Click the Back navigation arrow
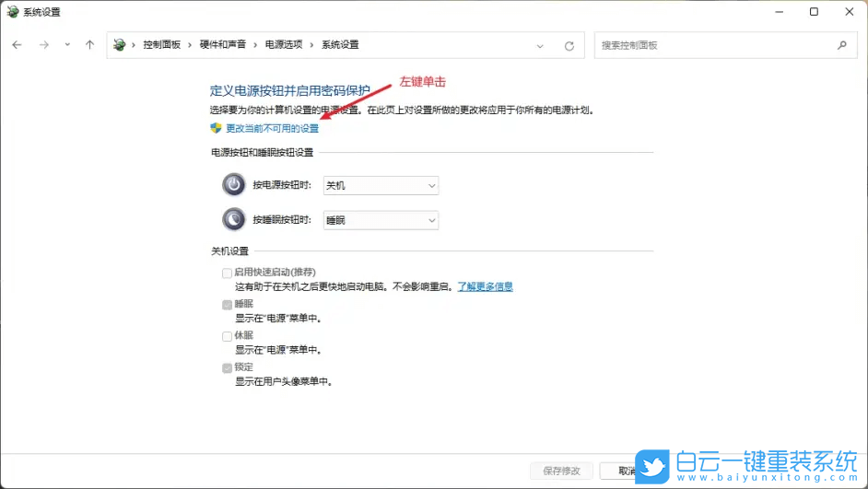Screen dimensions: 868x489 (x=17, y=45)
